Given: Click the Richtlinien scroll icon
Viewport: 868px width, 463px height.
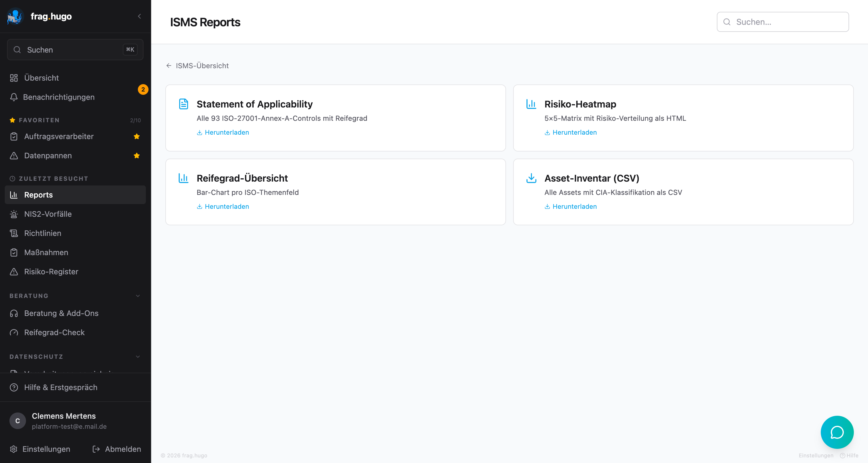Looking at the screenshot, I should (14, 233).
